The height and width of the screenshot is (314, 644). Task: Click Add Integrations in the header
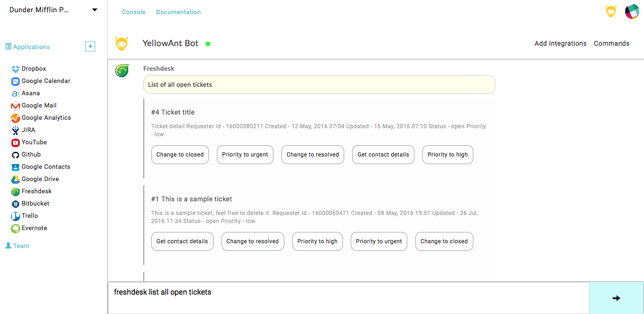(561, 43)
